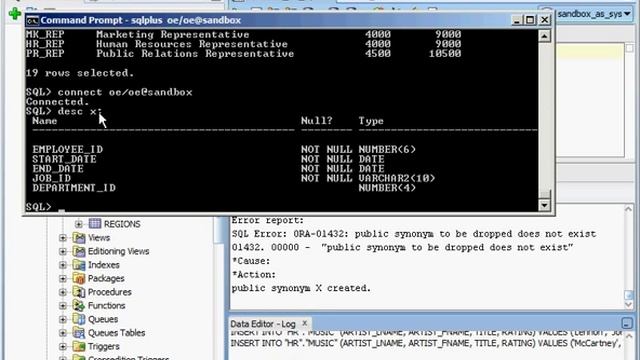Expand the REGIONS table node
Viewport: 640px width, 360px height.
[x=79, y=224]
